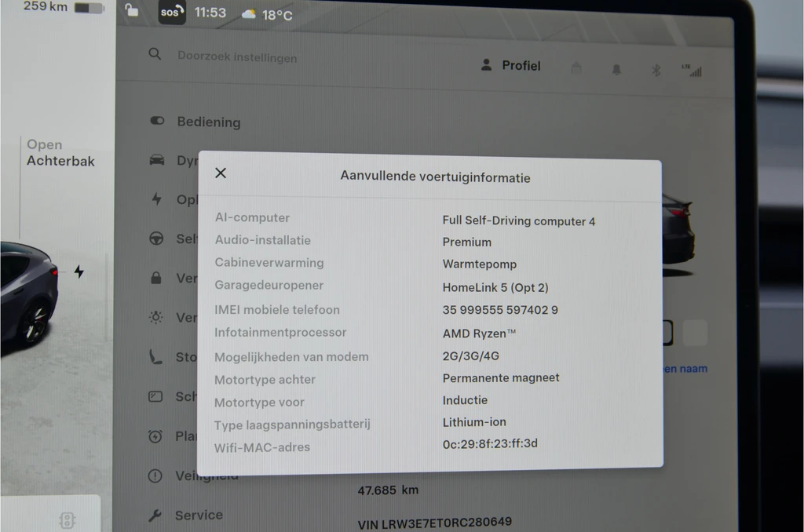Focus the Doorzoek instellingen search field
804x532 pixels.
[237, 57]
